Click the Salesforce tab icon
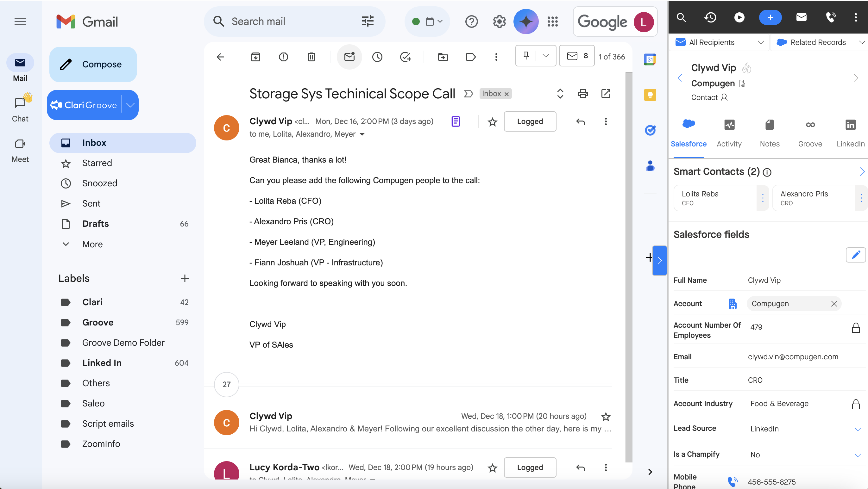 [x=689, y=125]
